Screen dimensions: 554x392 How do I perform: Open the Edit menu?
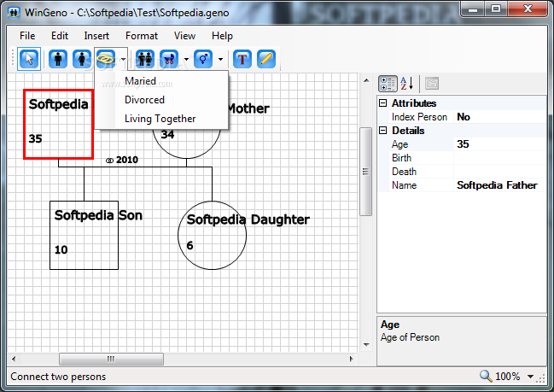60,36
